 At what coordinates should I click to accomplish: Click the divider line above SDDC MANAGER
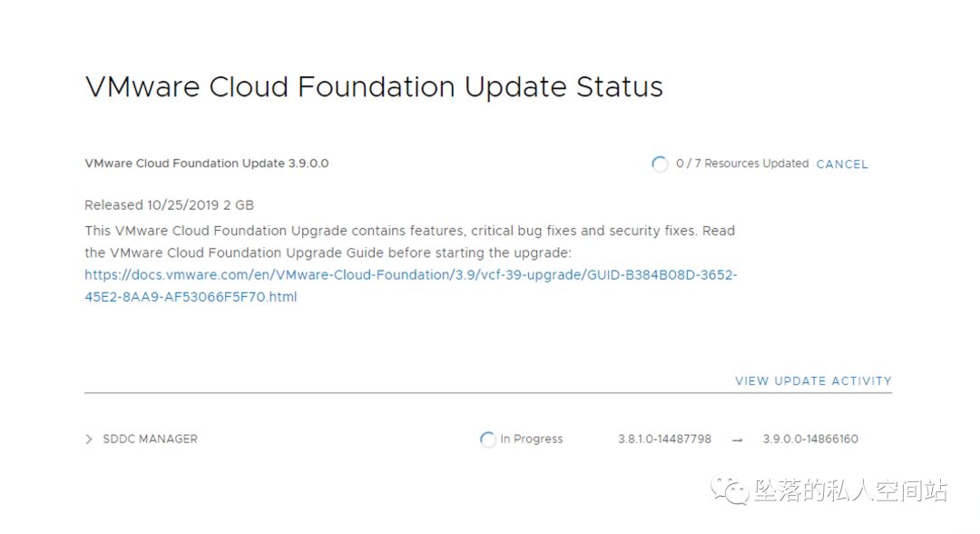coord(488,393)
